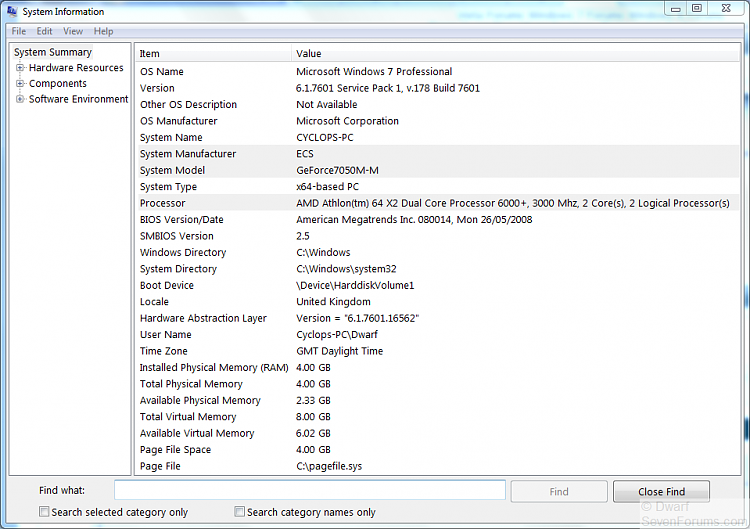Select the OS Name row

[438, 72]
